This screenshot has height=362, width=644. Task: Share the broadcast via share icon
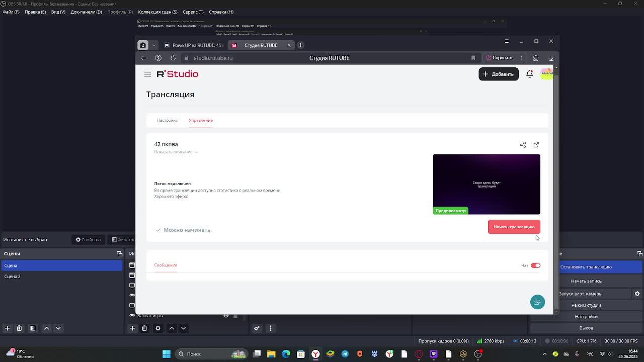[523, 145]
